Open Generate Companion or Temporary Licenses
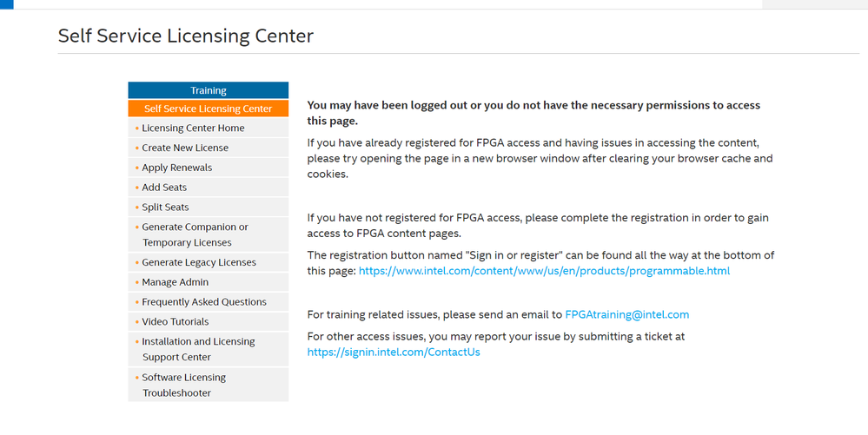 (x=195, y=234)
